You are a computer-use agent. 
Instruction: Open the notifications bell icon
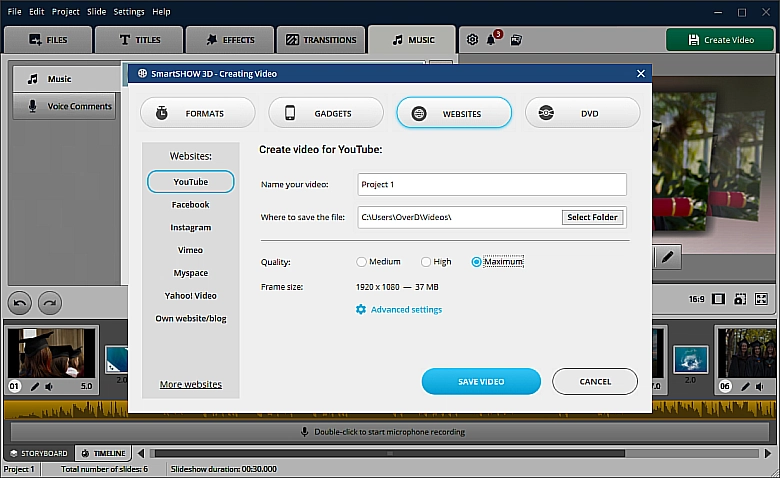tap(491, 40)
